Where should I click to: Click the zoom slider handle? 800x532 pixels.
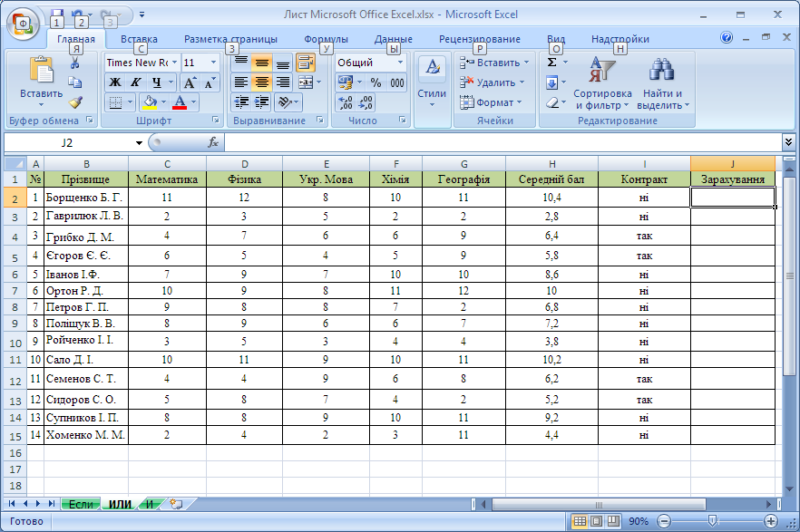[712, 521]
